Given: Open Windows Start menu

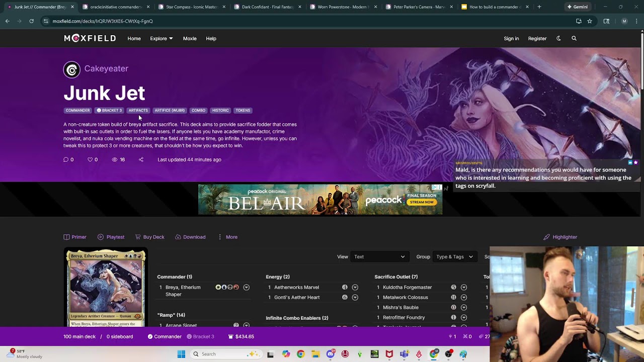Looking at the screenshot, I should (x=181, y=354).
